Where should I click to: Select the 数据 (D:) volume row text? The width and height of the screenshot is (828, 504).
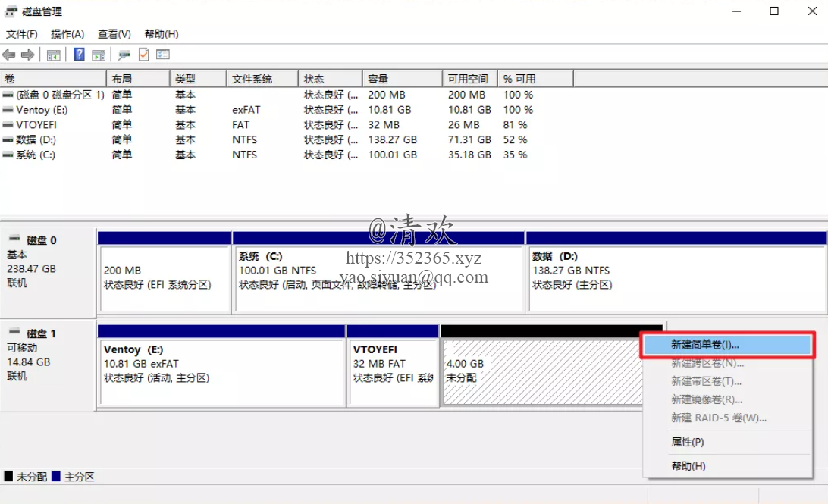click(36, 139)
